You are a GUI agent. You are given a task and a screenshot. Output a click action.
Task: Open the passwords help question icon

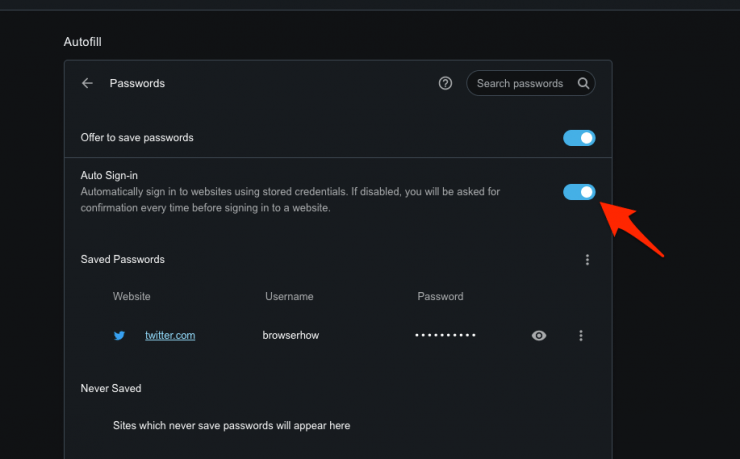point(445,83)
